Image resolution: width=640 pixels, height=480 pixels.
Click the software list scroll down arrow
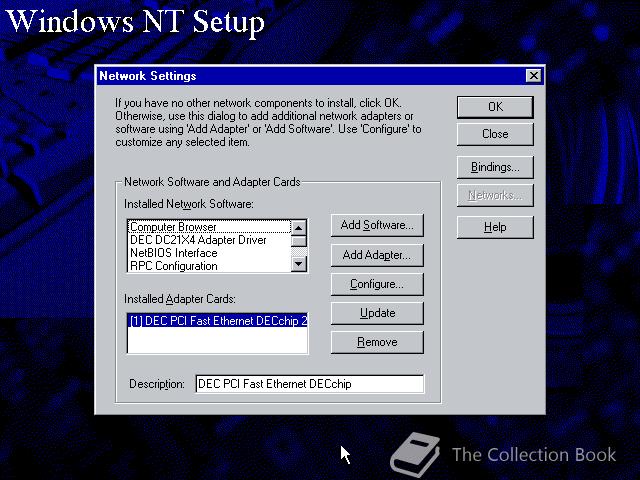tap(299, 264)
